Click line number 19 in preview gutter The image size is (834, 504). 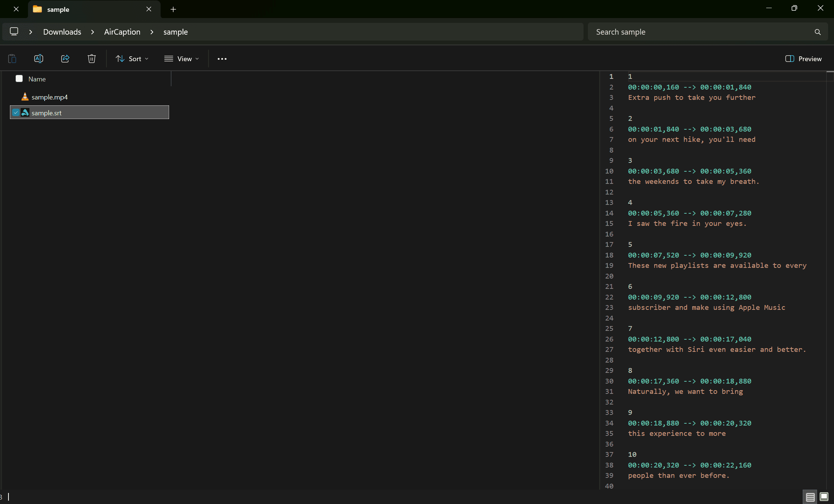click(x=609, y=265)
